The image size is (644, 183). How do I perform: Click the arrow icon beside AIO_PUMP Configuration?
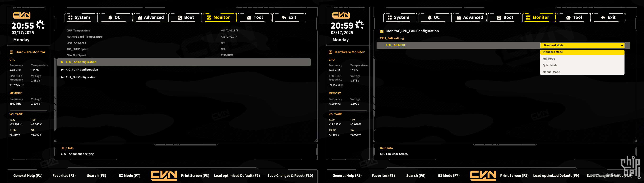[x=62, y=70]
